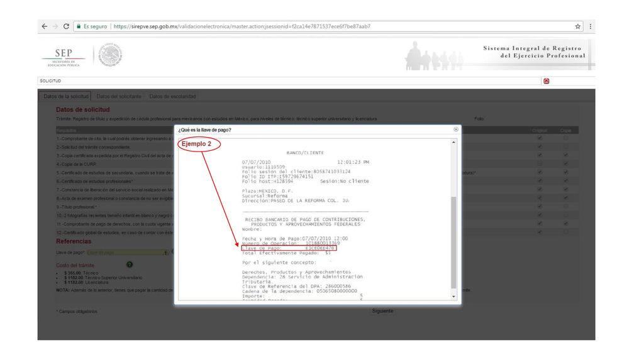Click the dialog scrollbar up arrow

[x=453, y=143]
